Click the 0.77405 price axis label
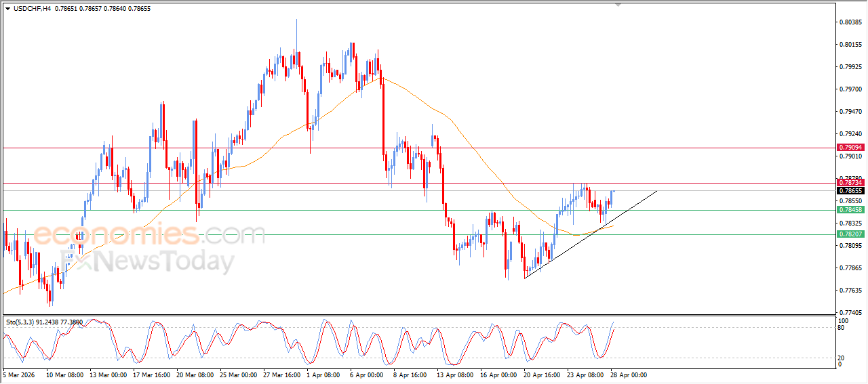 (x=850, y=312)
